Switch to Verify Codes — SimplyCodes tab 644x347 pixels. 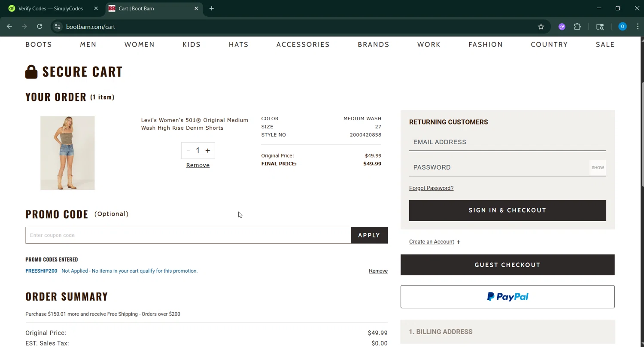[51, 8]
